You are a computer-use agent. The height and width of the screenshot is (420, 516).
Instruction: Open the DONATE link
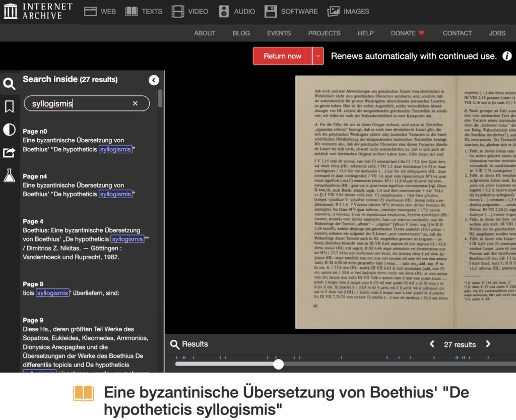tap(408, 33)
